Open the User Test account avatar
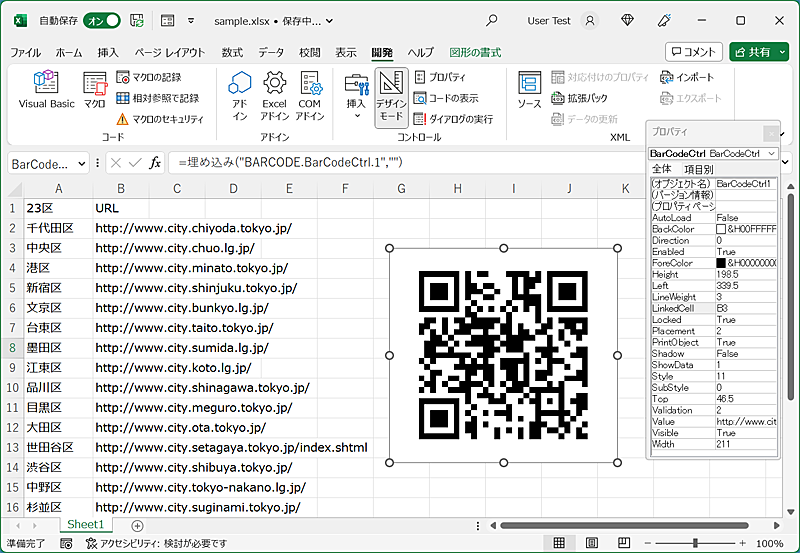This screenshot has height=553, width=800. (x=590, y=21)
